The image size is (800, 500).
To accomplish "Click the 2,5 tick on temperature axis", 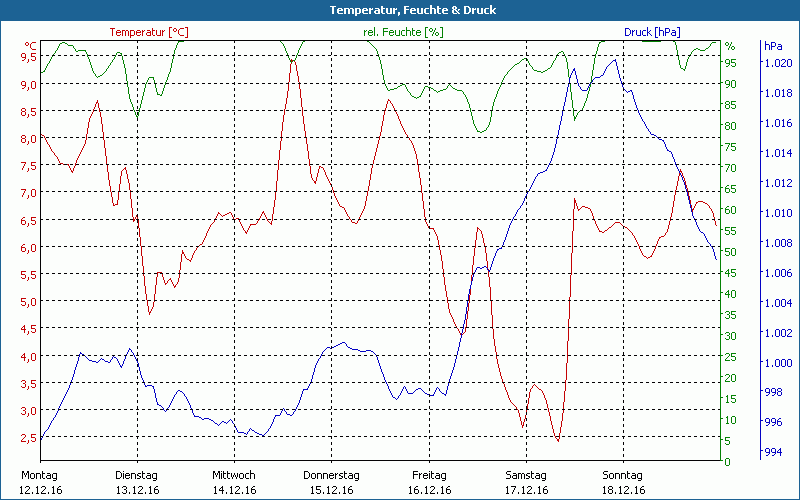I will coord(29,437).
